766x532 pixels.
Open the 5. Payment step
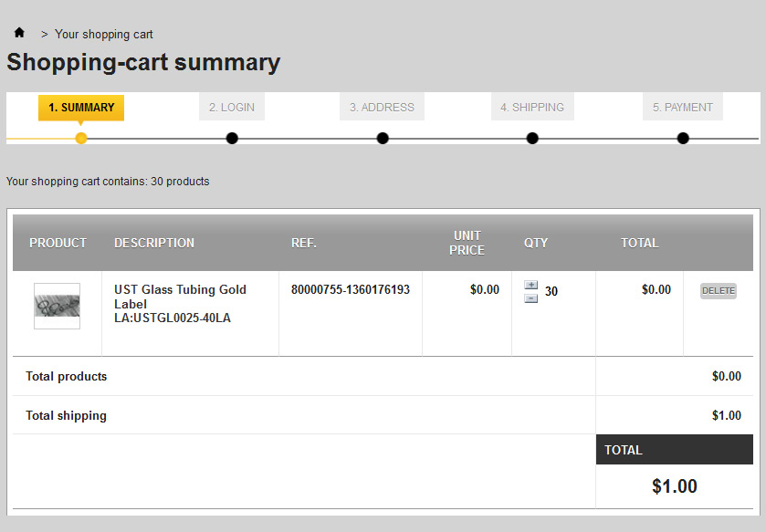(x=682, y=108)
